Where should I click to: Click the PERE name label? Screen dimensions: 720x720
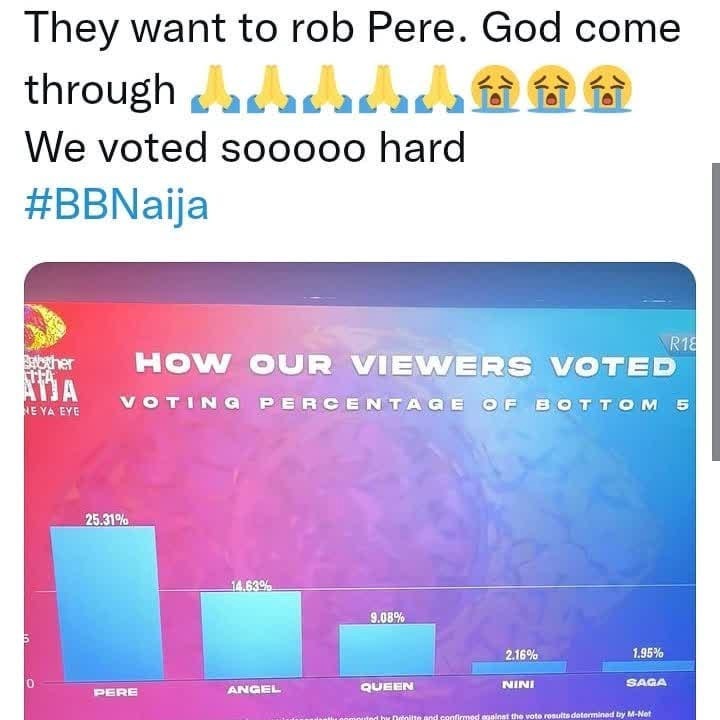click(115, 692)
